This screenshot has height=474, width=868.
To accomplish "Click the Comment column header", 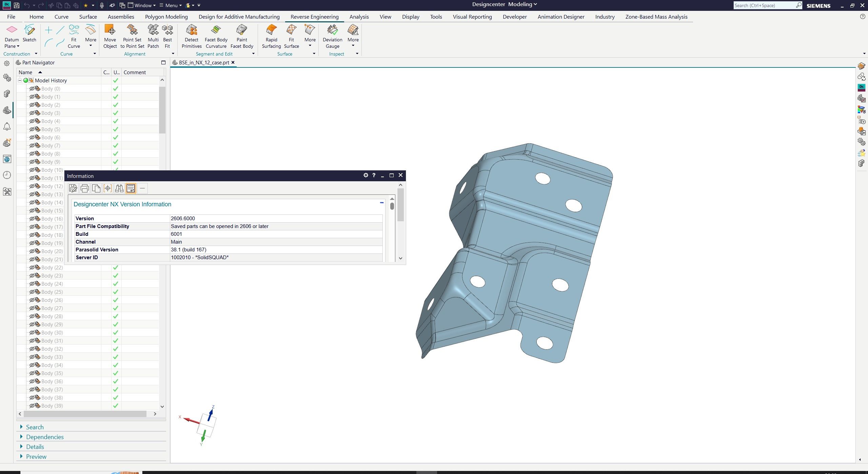I will coord(142,72).
